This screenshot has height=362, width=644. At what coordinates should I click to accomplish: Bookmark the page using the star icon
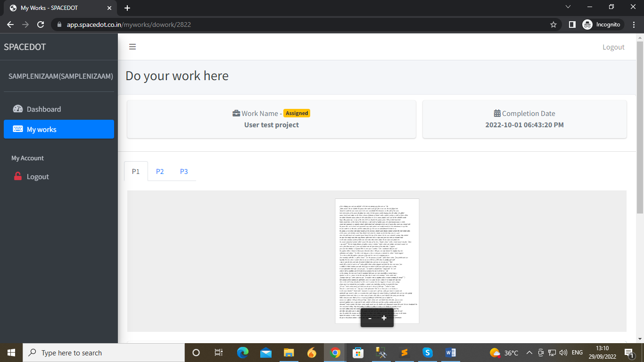(x=553, y=24)
